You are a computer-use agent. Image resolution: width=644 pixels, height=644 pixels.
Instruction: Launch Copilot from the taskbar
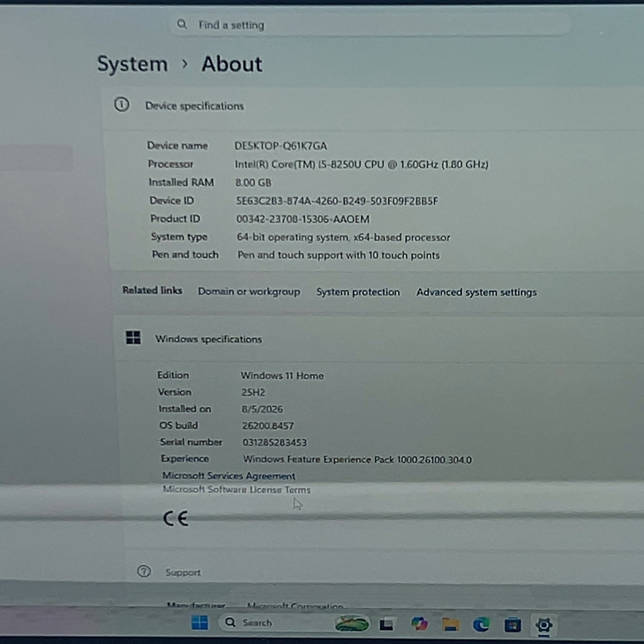tap(419, 624)
